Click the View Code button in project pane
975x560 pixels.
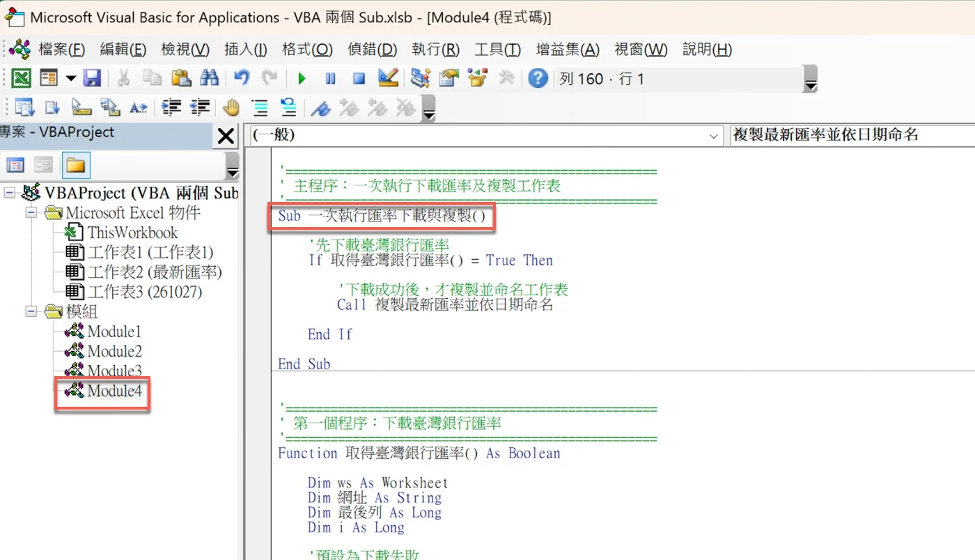tap(15, 165)
